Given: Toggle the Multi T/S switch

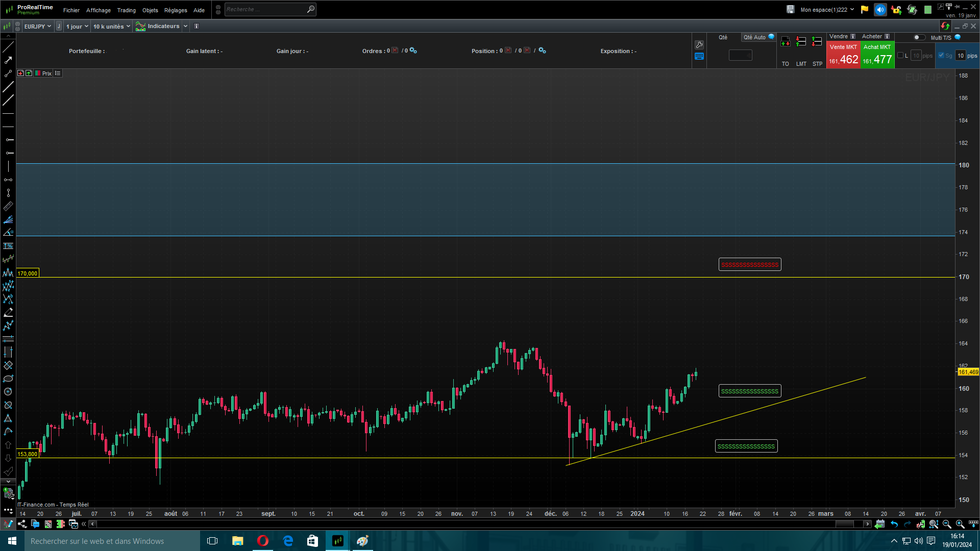Looking at the screenshot, I should click(919, 37).
